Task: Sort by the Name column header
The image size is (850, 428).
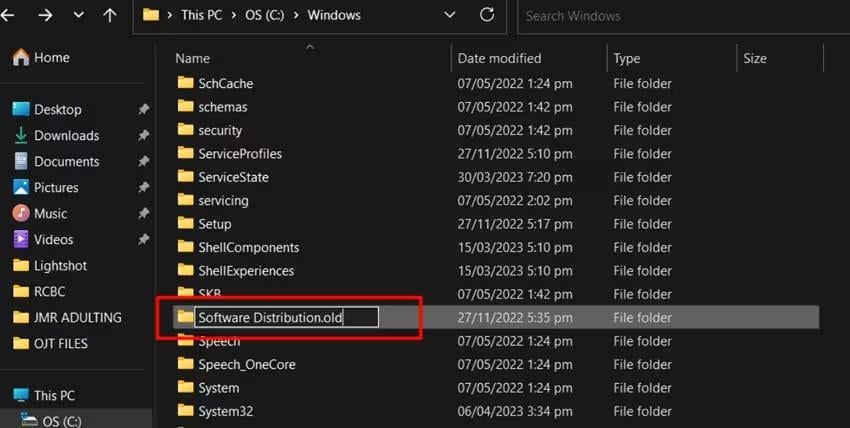Action: tap(192, 59)
